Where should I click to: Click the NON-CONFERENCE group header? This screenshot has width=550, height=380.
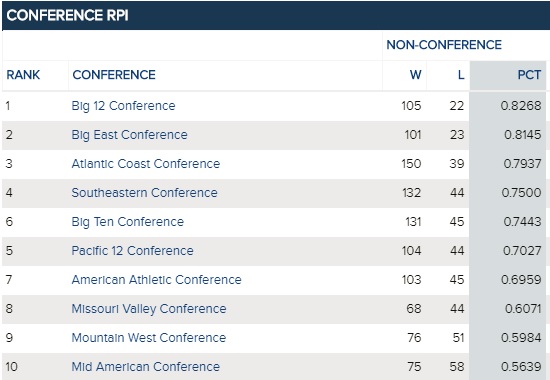click(444, 45)
